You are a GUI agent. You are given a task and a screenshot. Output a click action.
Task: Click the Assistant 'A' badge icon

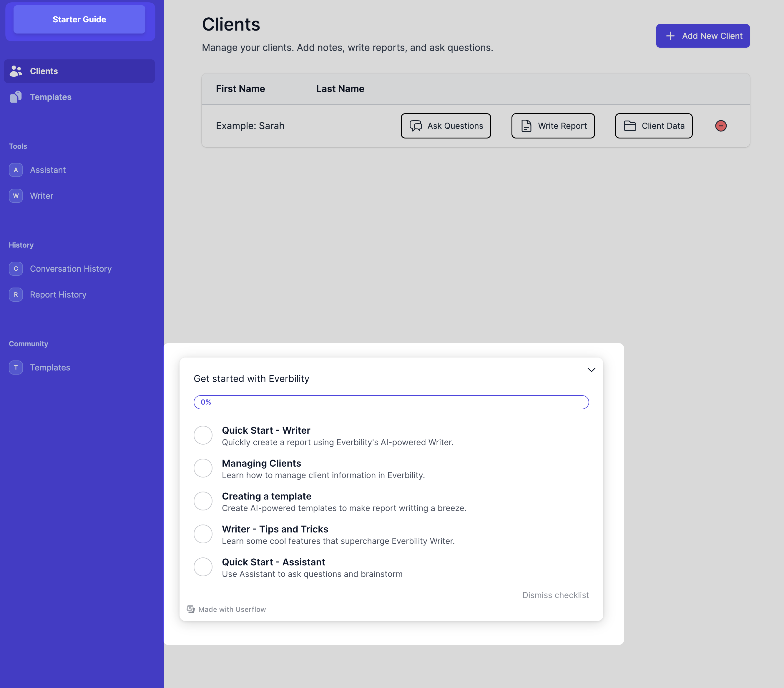click(16, 170)
